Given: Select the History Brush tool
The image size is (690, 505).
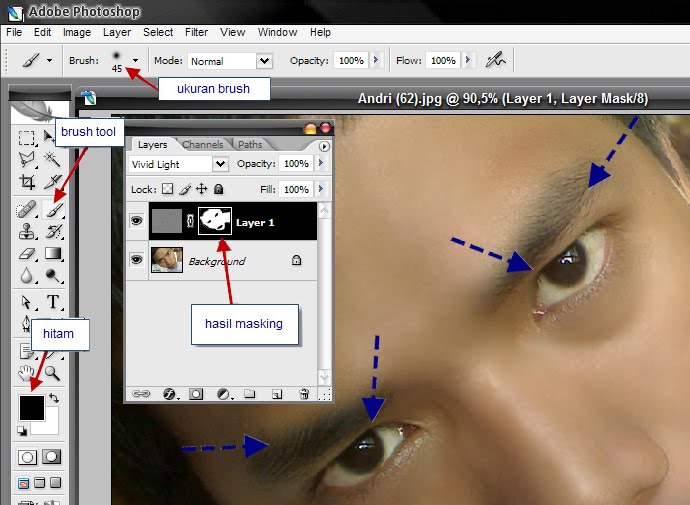Looking at the screenshot, I should 53,232.
